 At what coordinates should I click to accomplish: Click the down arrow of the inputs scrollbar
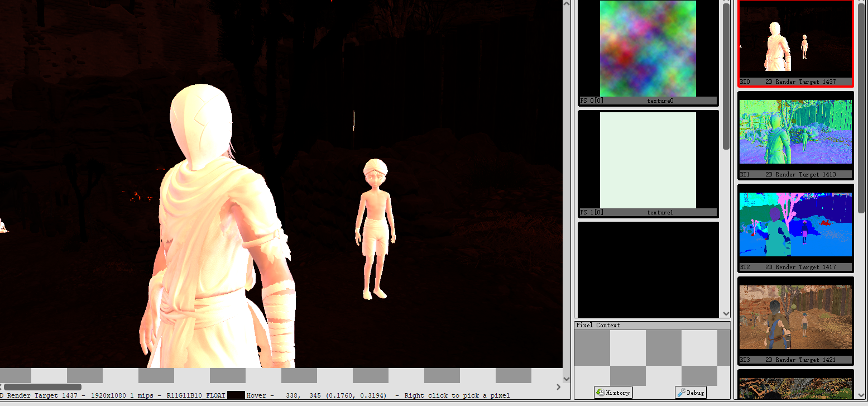pyautogui.click(x=726, y=314)
